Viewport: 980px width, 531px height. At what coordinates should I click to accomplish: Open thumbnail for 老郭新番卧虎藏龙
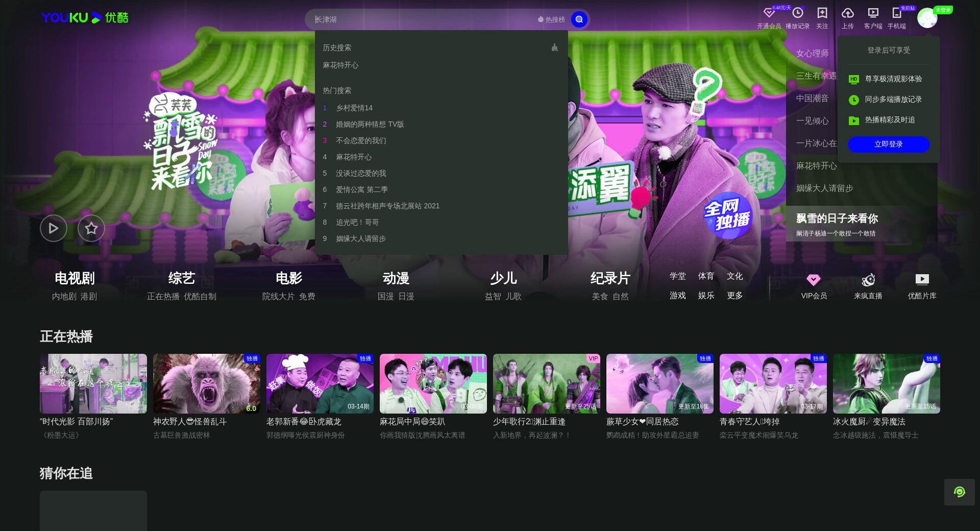pyautogui.click(x=320, y=383)
